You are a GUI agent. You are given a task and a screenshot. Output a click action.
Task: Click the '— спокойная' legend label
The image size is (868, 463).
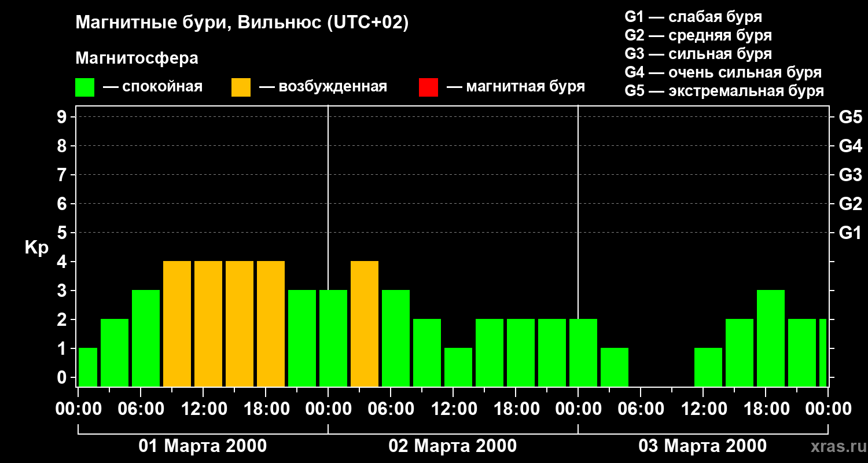point(153,87)
